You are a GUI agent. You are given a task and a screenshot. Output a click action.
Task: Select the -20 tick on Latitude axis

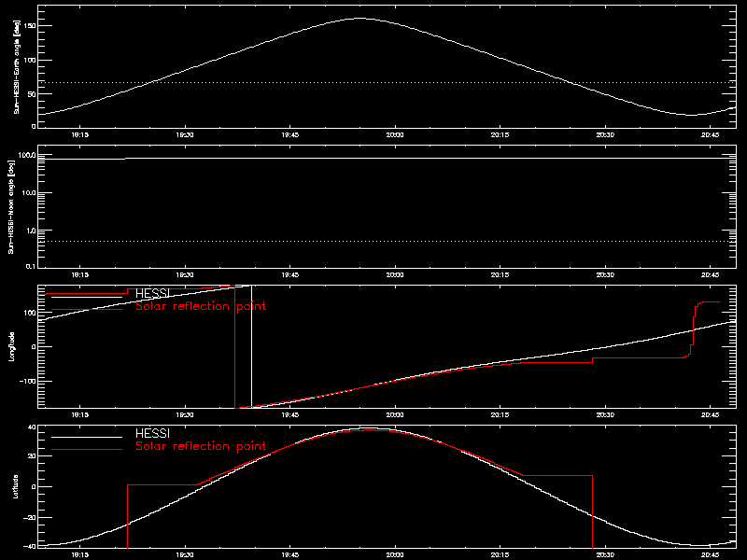(30, 517)
